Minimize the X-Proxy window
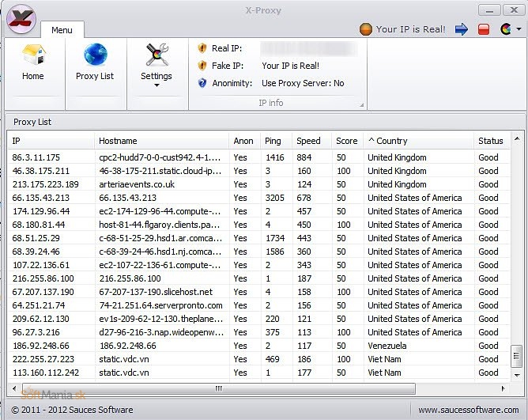Image resolution: width=528 pixels, height=420 pixels. (489, 9)
